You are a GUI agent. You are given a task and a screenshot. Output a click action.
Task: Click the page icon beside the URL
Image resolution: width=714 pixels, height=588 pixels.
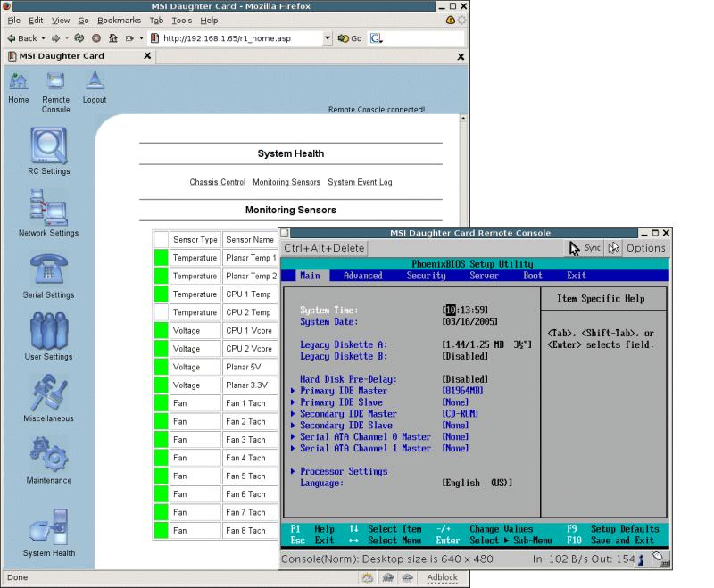[154, 38]
